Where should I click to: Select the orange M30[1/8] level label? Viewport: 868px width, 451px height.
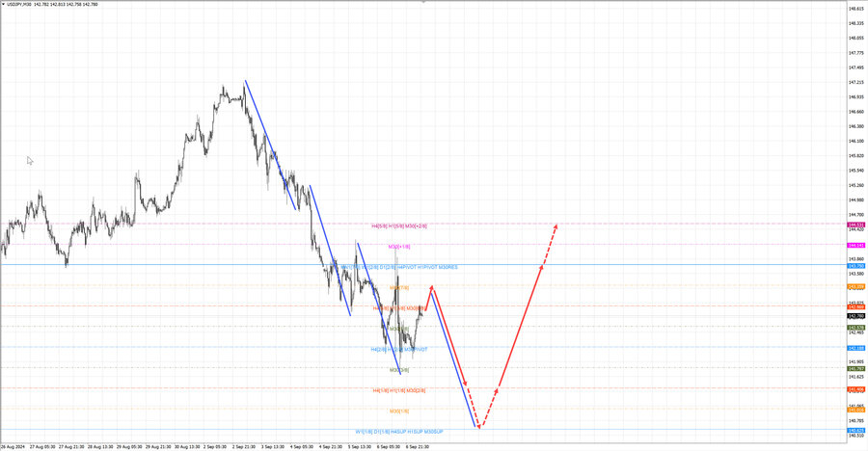click(399, 411)
